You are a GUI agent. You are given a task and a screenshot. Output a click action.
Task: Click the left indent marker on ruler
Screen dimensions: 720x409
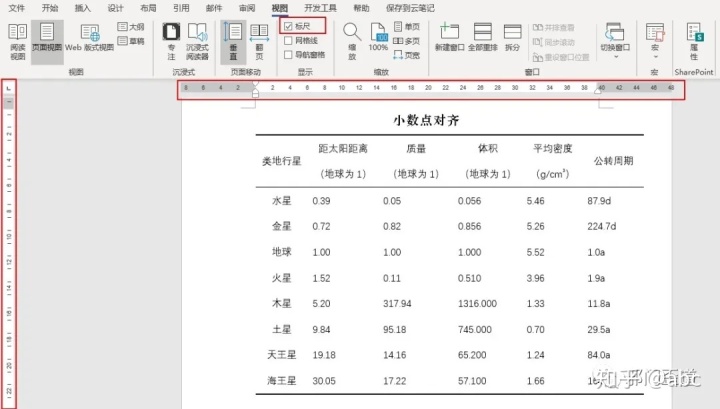point(255,94)
